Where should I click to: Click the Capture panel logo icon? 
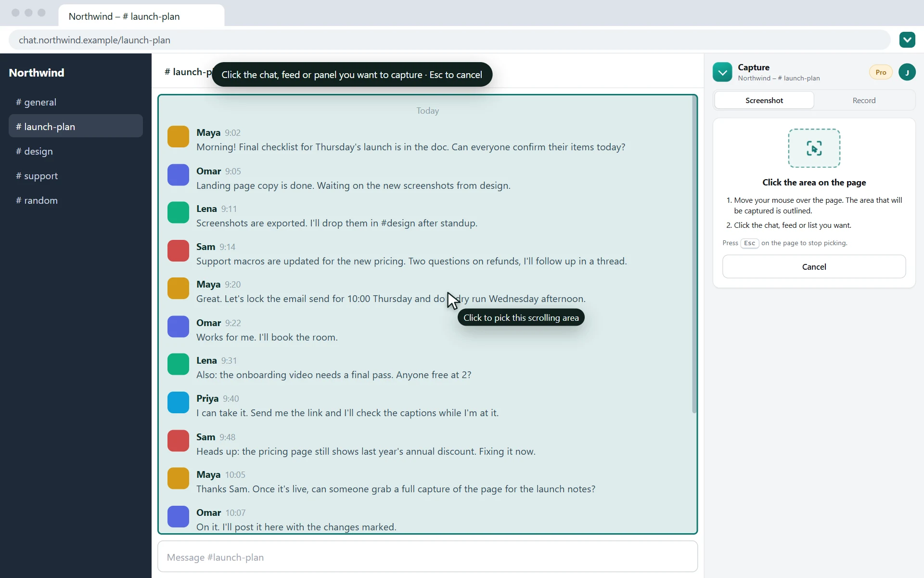coord(722,72)
